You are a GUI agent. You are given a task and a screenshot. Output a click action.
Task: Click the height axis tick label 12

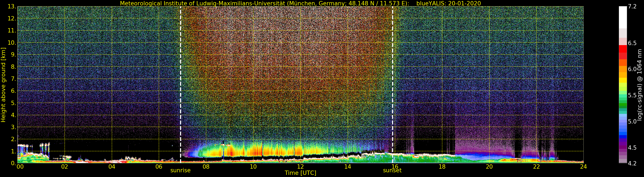pos(12,18)
